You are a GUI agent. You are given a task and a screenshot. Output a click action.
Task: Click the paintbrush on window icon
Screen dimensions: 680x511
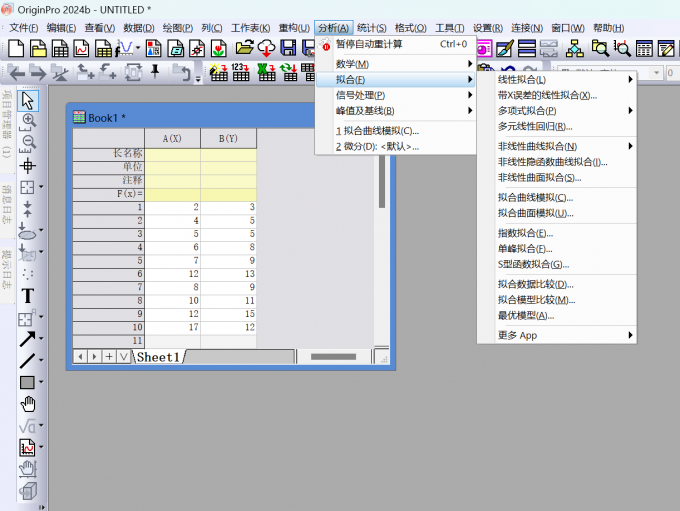point(505,48)
